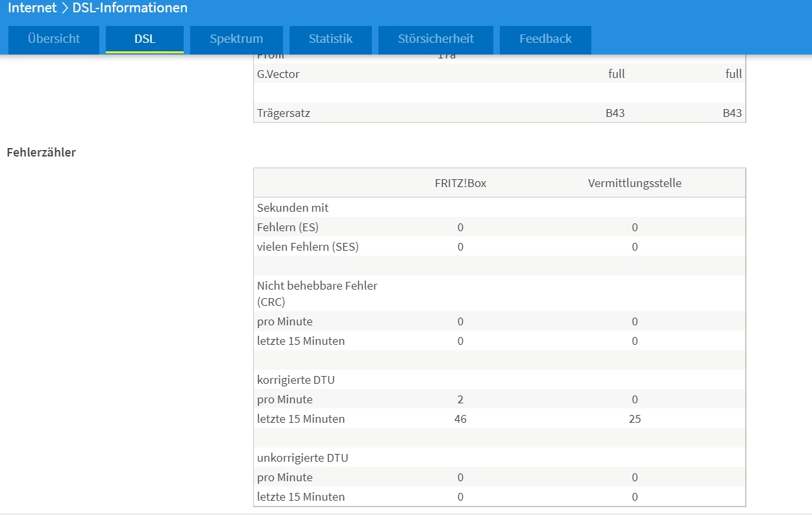The image size is (812, 515).
Task: Select the DSL tab
Action: pyautogui.click(x=145, y=39)
